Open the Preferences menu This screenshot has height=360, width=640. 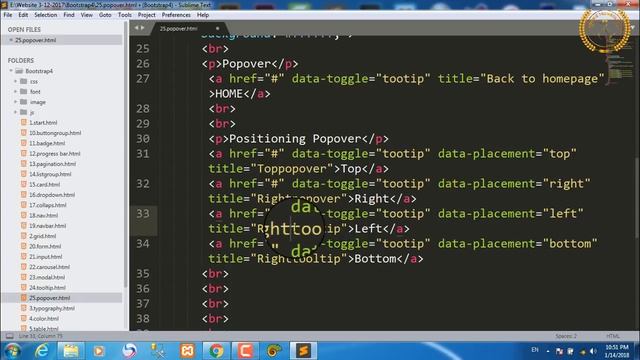pos(176,15)
